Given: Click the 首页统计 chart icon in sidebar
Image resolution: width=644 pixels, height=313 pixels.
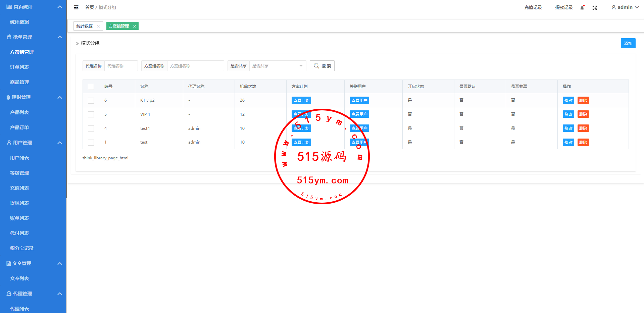Looking at the screenshot, I should (9, 7).
